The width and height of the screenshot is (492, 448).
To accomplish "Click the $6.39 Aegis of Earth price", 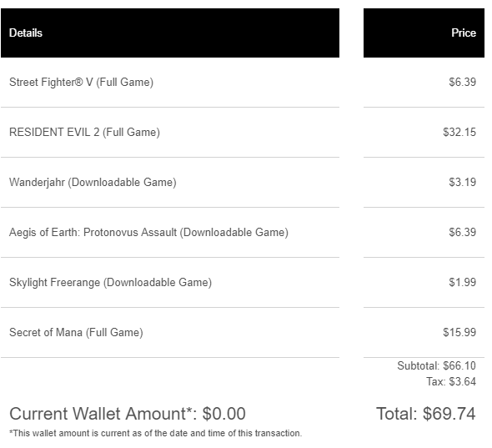I will pos(462,232).
